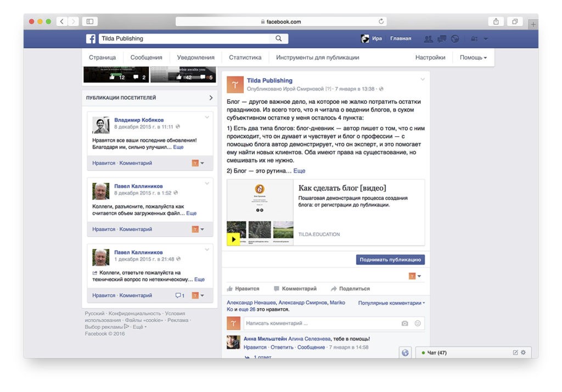Click Сообщение on Анна Мильштейн's comment
562x392 pixels.
point(311,348)
